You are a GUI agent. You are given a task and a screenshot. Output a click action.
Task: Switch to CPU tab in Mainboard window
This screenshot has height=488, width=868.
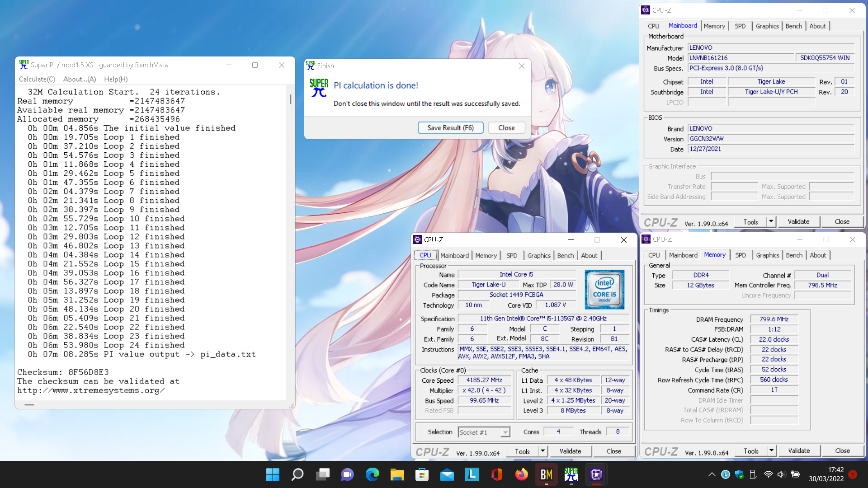653,26
